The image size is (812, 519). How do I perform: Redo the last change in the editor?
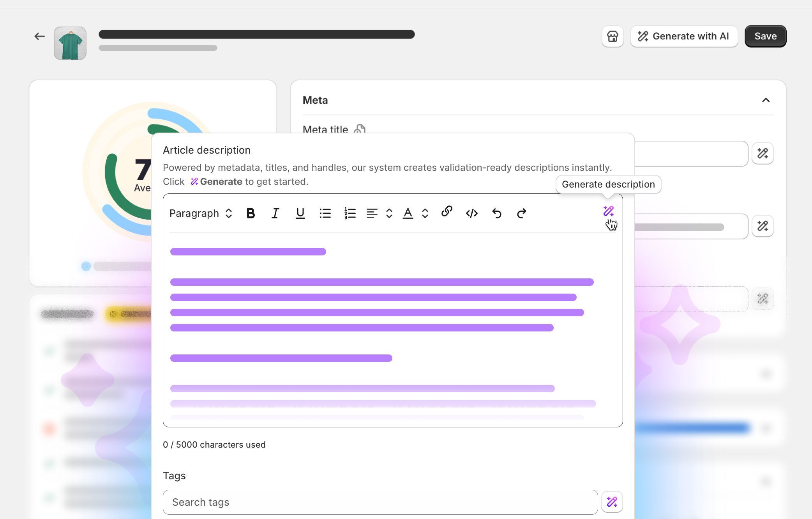(x=521, y=213)
